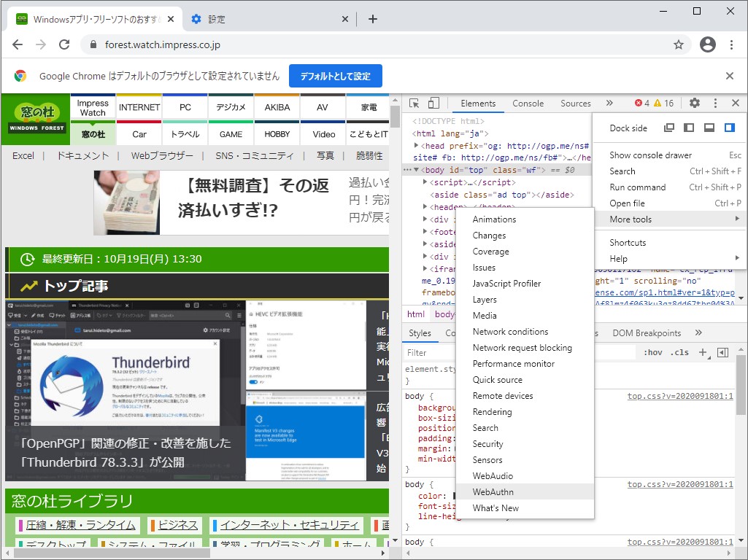Select the undock into separate window option
Viewport: 748px width, 560px height.
tap(668, 128)
